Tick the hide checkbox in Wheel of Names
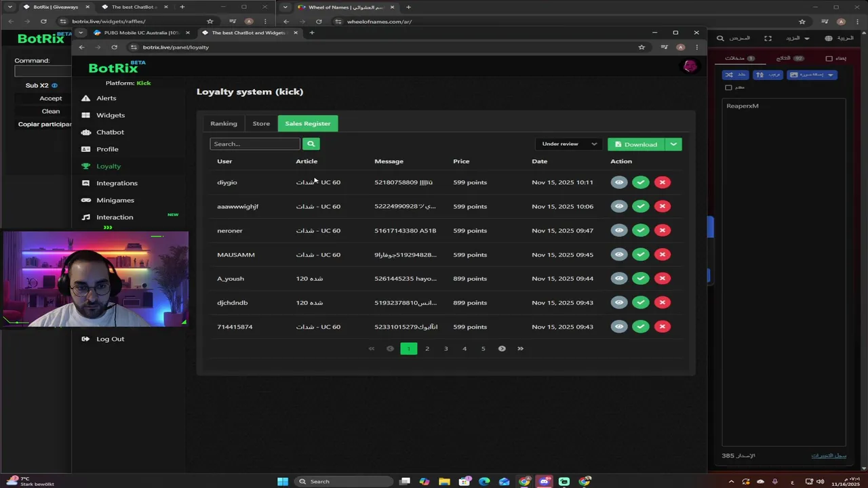 click(x=829, y=59)
